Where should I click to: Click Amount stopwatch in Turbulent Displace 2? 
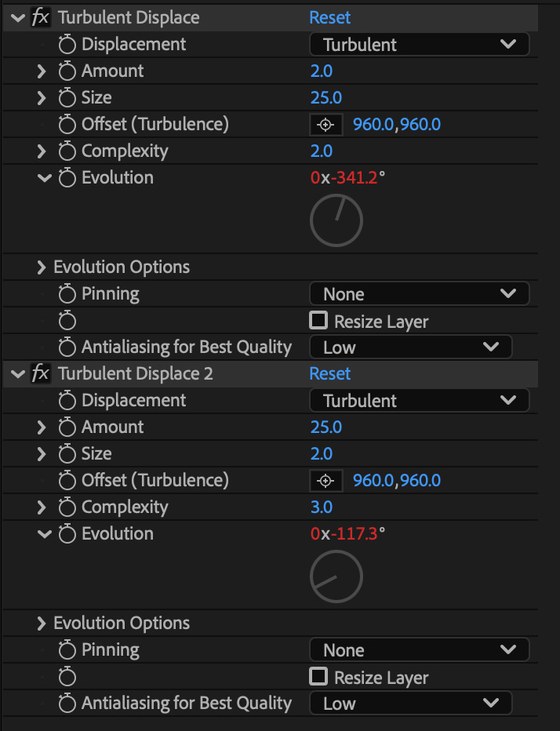(x=67, y=427)
